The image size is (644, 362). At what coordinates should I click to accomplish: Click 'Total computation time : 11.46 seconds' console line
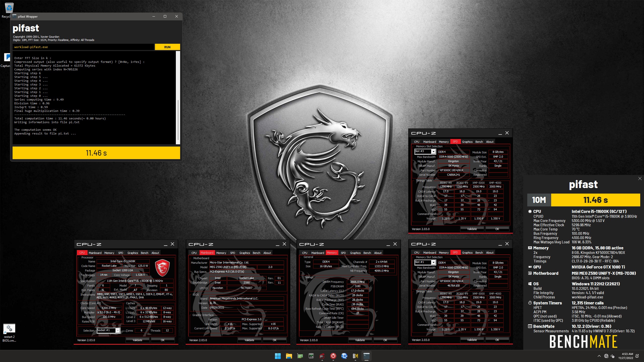pyautogui.click(x=60, y=118)
